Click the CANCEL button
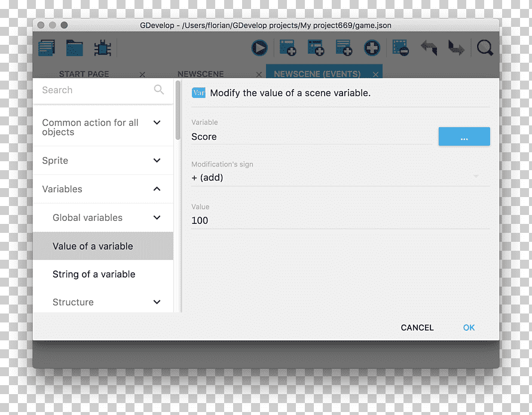 [x=417, y=328]
